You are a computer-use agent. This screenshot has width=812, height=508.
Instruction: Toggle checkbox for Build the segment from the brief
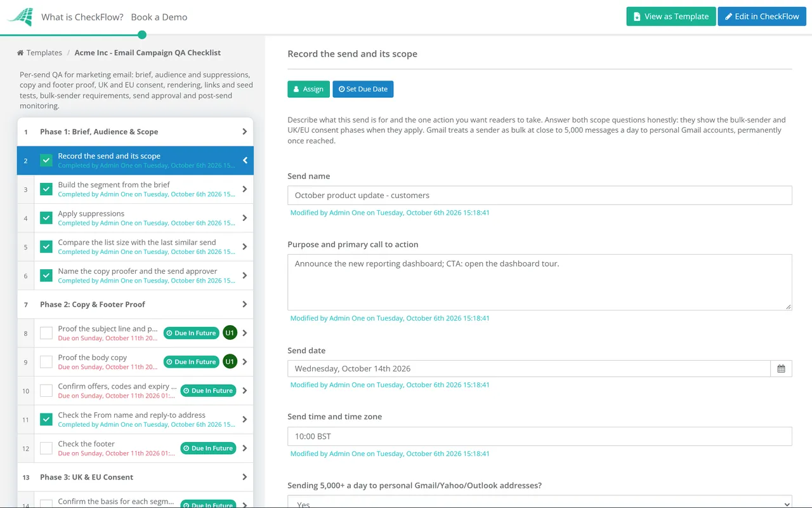[46, 189]
